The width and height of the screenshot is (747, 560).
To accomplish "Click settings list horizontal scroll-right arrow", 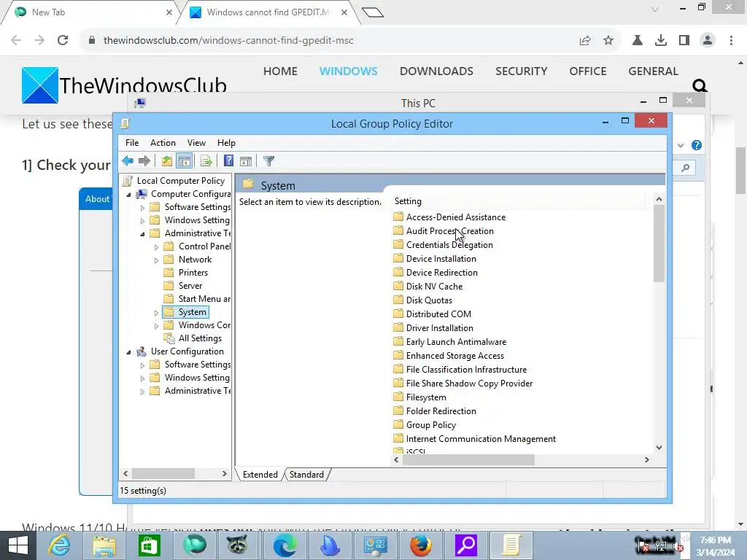I will [646, 459].
